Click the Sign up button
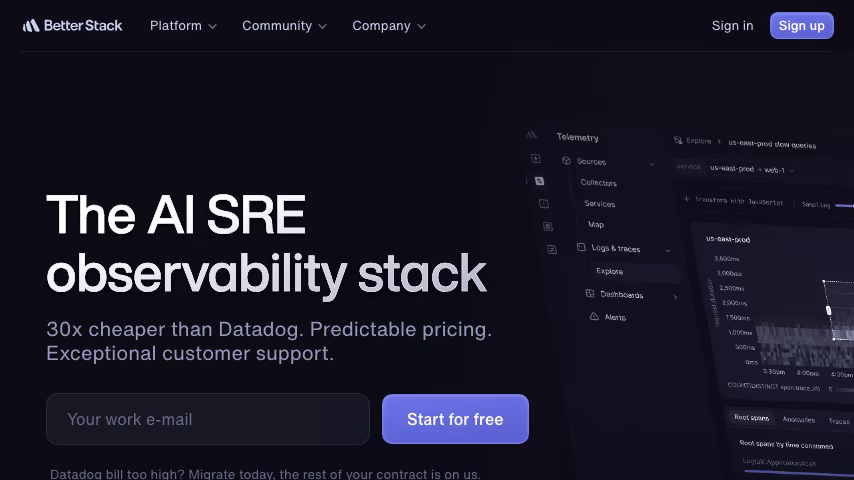This screenshot has width=854, height=480. [x=801, y=26]
